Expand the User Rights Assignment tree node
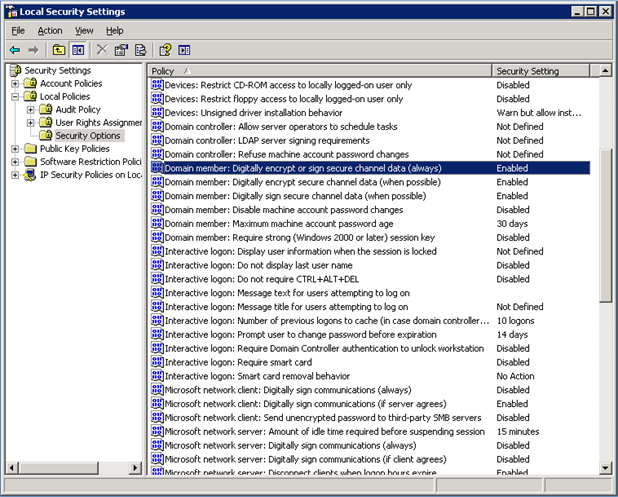 [x=30, y=123]
